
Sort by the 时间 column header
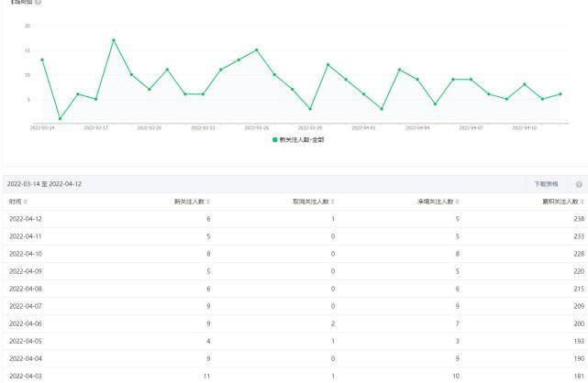click(x=15, y=202)
